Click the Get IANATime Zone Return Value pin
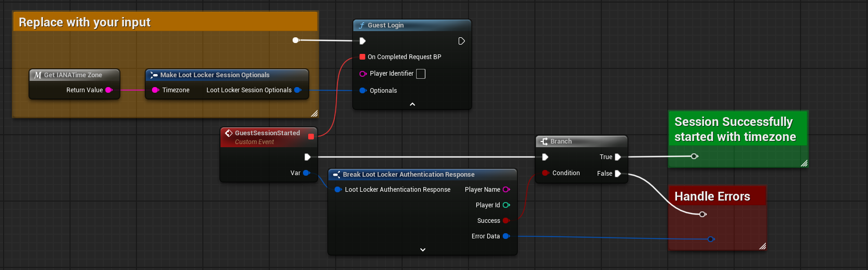Image resolution: width=868 pixels, height=270 pixels. (x=108, y=90)
